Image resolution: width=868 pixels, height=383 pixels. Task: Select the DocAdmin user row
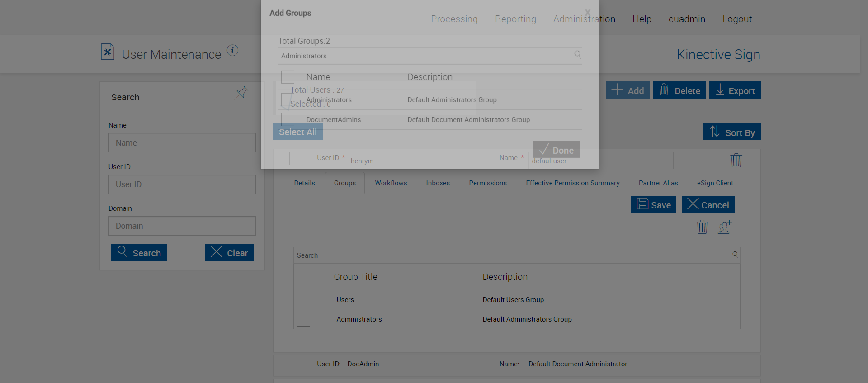tap(517, 364)
